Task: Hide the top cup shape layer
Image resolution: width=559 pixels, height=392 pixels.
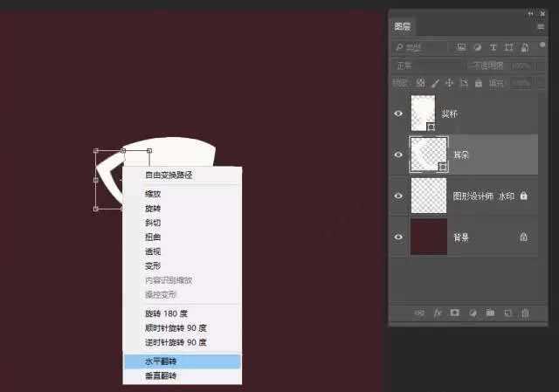Action: coord(398,113)
